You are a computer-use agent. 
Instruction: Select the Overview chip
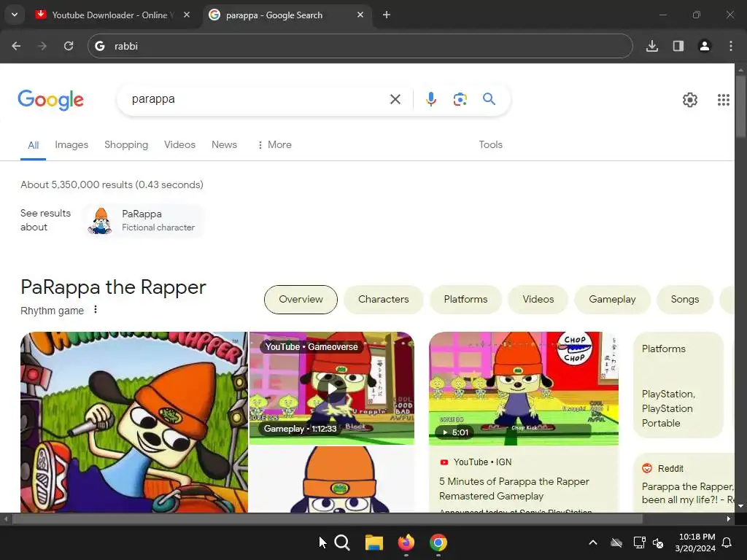[x=301, y=300]
